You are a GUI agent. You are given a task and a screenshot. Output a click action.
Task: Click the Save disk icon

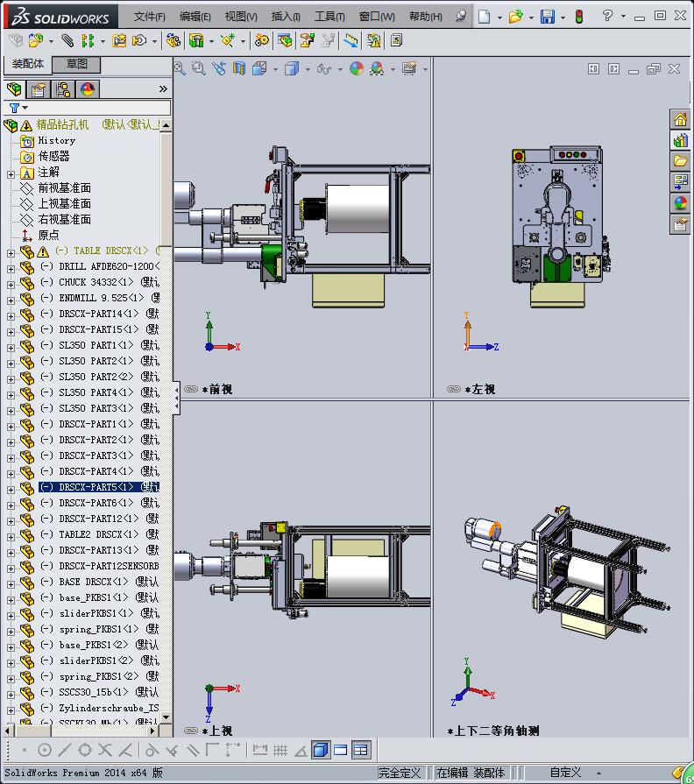pos(548,17)
